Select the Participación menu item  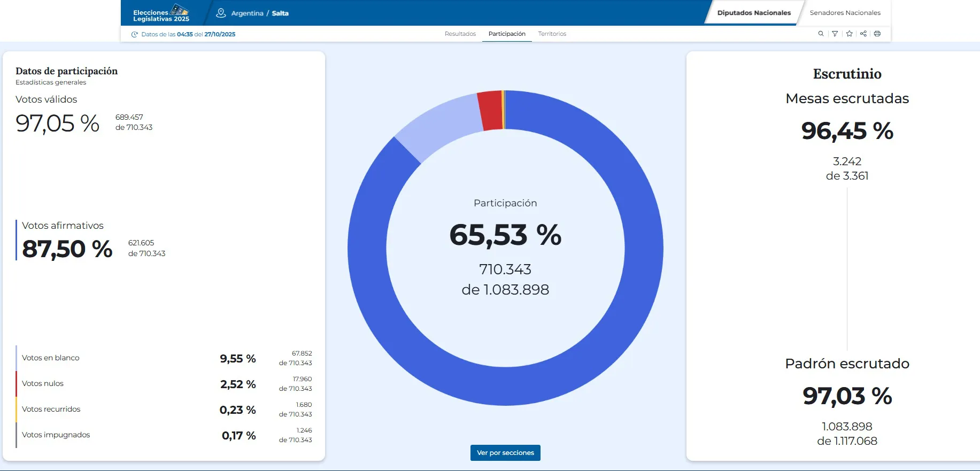pos(507,34)
